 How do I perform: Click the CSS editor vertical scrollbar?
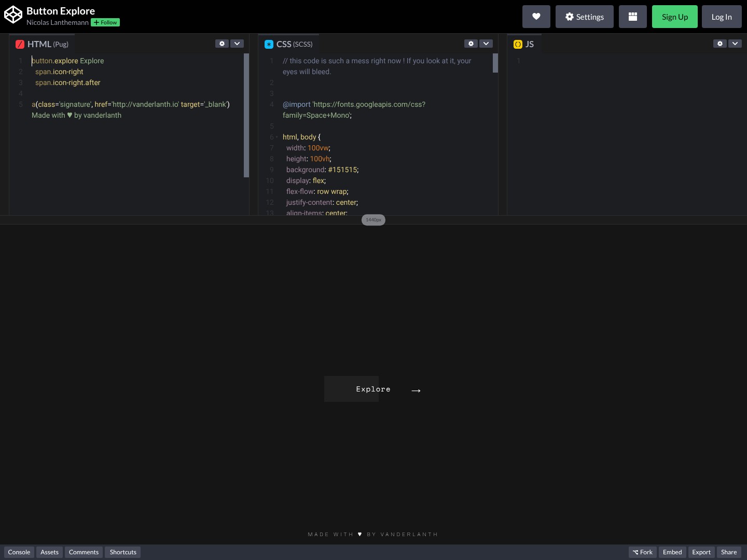point(495,63)
